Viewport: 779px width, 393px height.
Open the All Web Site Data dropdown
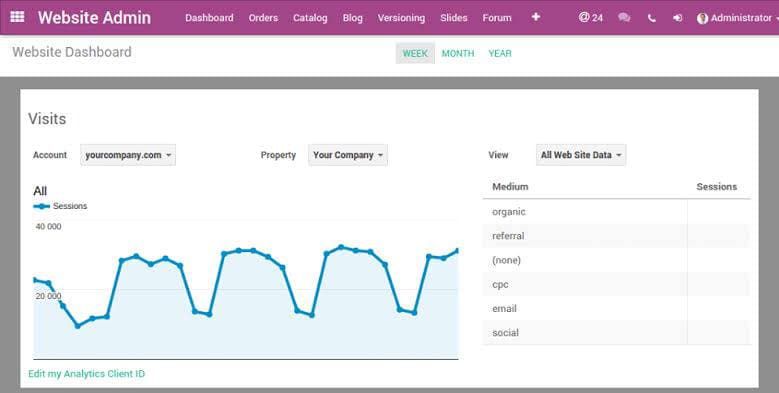pyautogui.click(x=581, y=155)
